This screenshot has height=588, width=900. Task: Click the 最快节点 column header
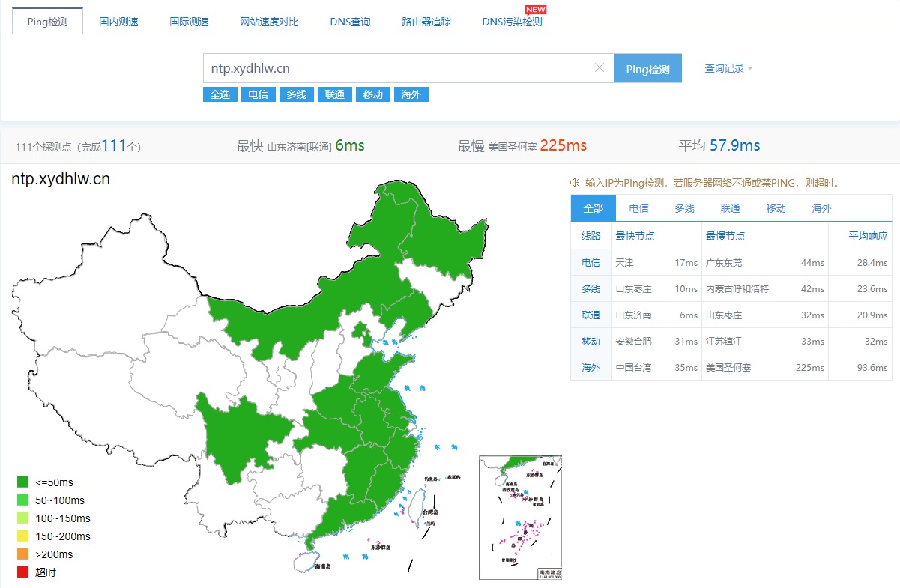coord(635,236)
